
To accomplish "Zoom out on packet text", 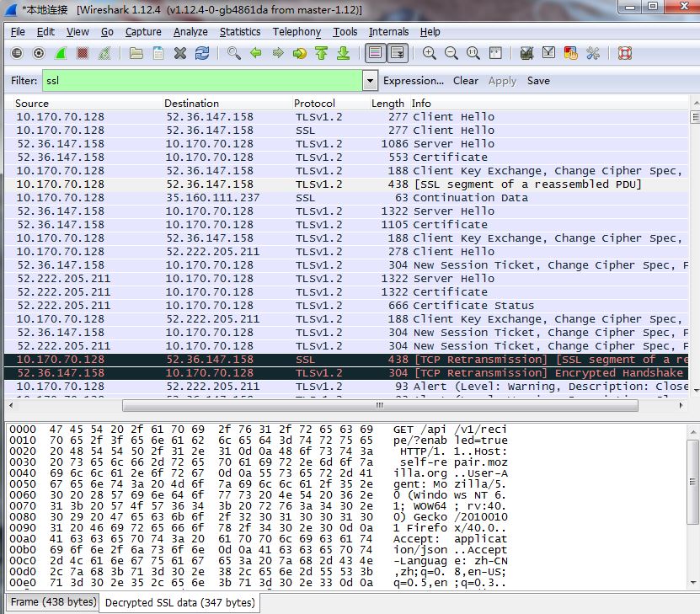I will (x=452, y=53).
